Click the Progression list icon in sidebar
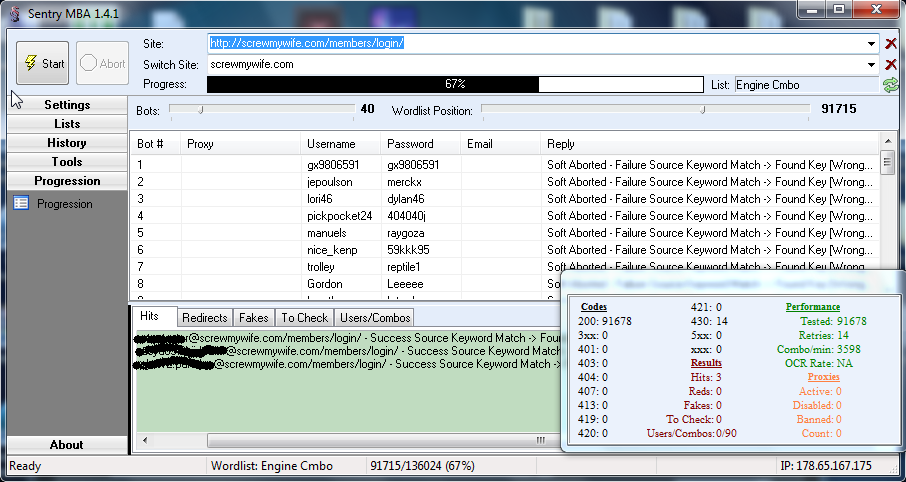Image resolution: width=906 pixels, height=482 pixels. pos(21,204)
